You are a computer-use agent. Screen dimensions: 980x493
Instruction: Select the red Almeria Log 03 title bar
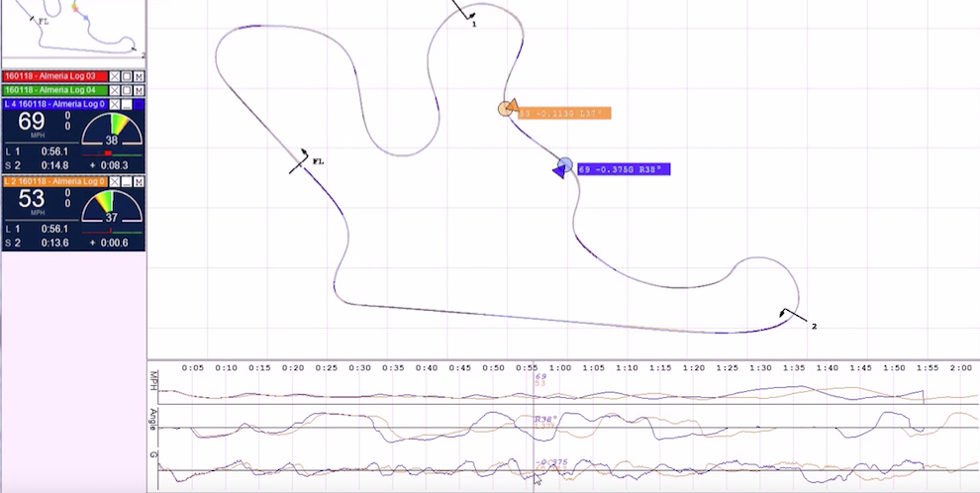coord(54,76)
